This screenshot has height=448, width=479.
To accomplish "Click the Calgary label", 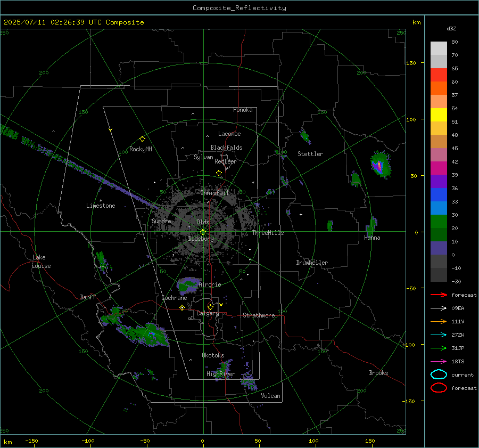I will tap(208, 313).
